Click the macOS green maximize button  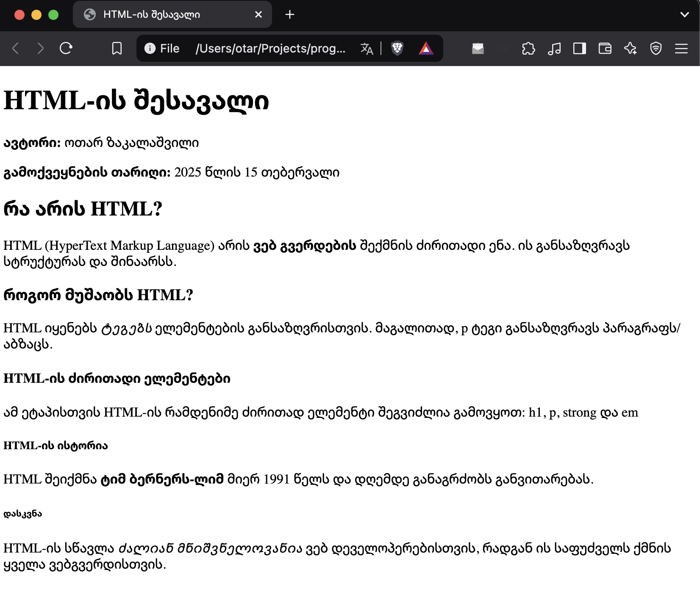pos(53,15)
